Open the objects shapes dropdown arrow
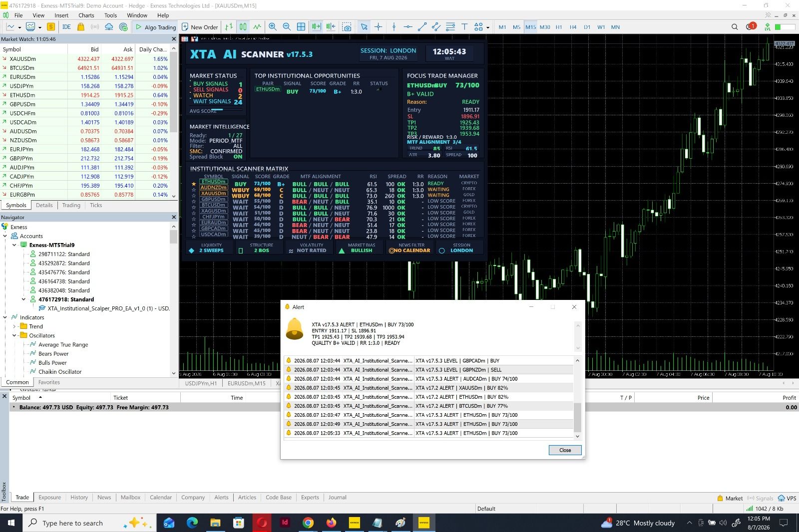This screenshot has width=799, height=532. 488,27
